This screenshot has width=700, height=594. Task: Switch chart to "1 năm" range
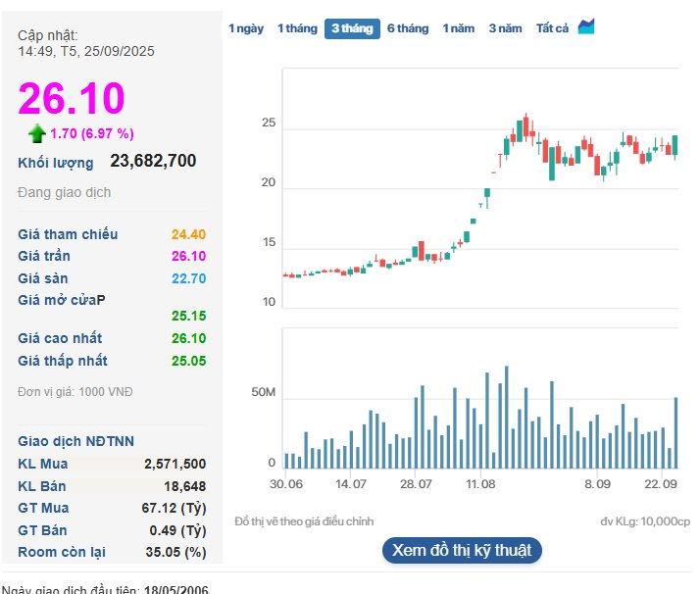click(x=459, y=28)
